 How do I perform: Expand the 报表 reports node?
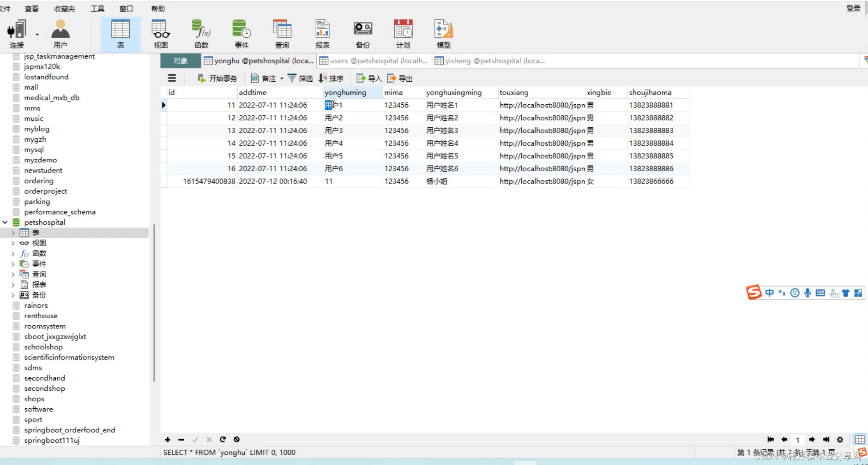coord(13,285)
